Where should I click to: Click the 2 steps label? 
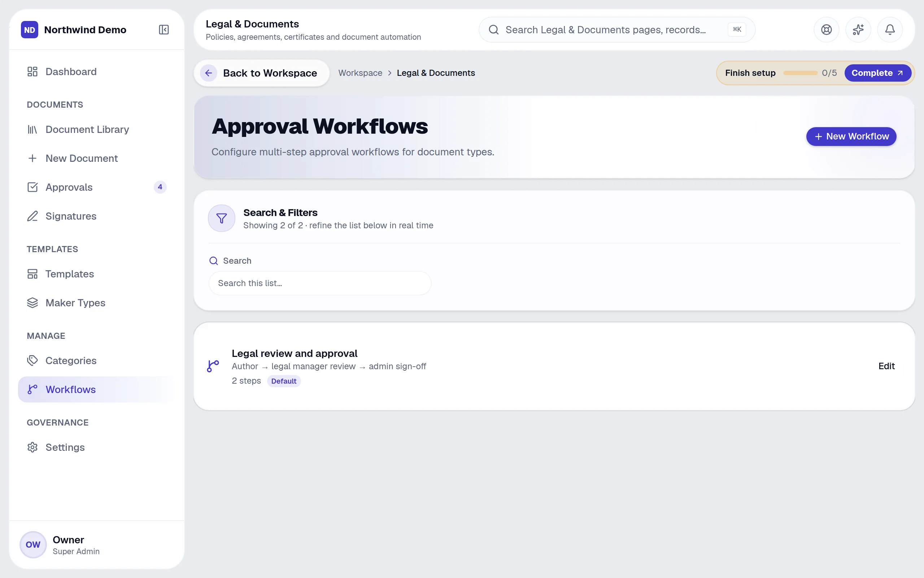coord(246,381)
